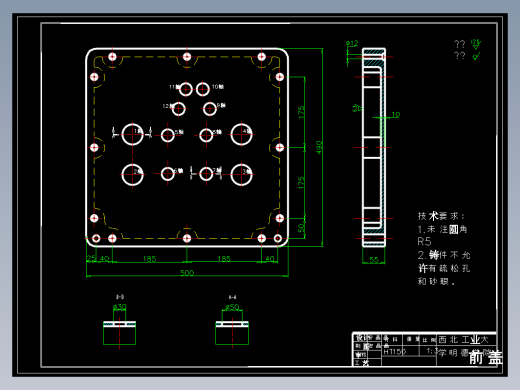520x390 pixels.
Task: Select the 技术要求 heading text
Action: [441, 216]
